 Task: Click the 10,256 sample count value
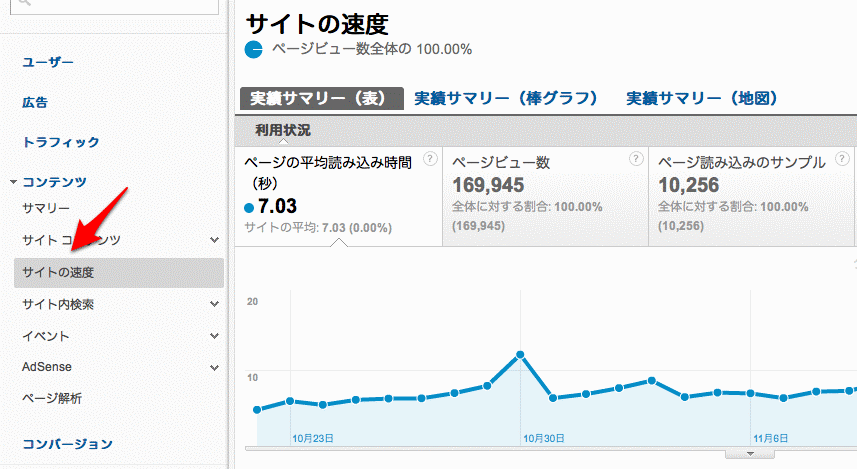click(689, 185)
